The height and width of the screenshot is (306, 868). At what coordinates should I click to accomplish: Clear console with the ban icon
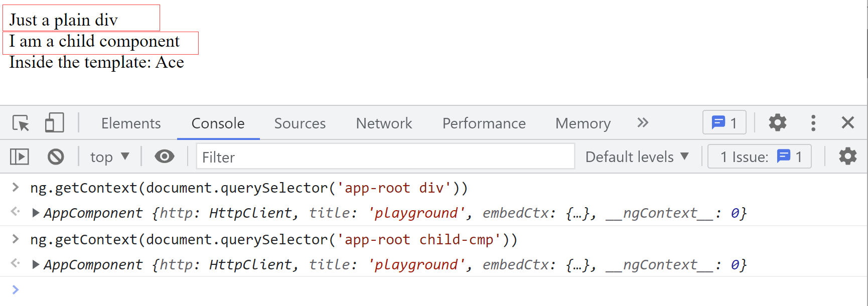tap(56, 157)
